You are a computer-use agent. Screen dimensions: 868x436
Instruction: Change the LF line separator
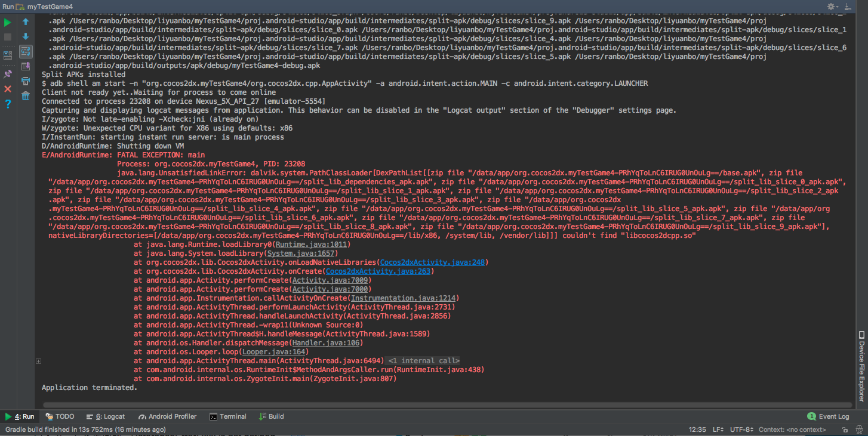(718, 429)
